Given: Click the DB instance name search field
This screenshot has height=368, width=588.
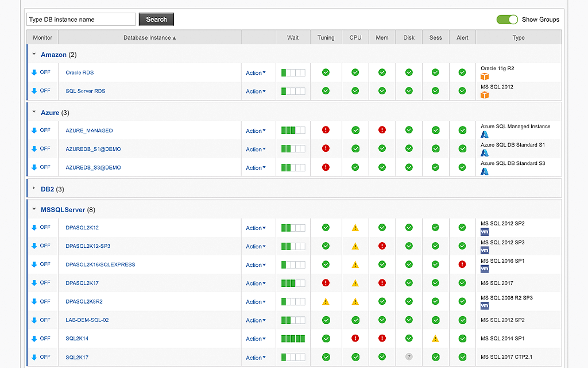Looking at the screenshot, I should (80, 19).
